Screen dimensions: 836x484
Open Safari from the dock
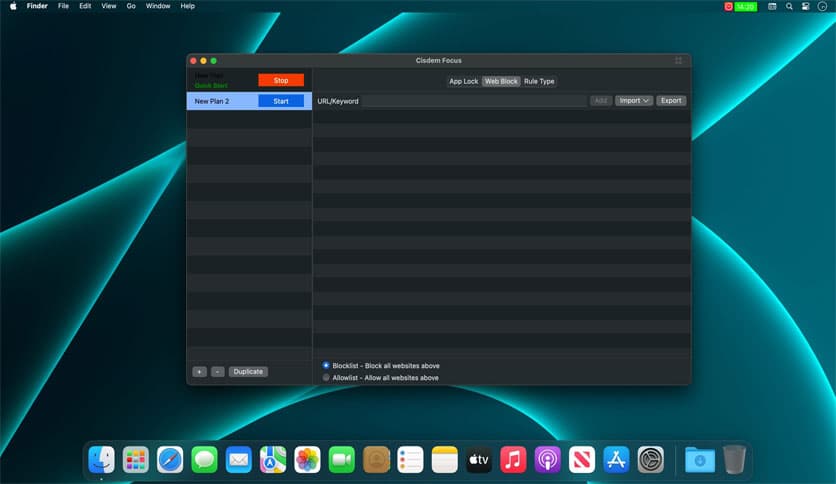[170, 459]
